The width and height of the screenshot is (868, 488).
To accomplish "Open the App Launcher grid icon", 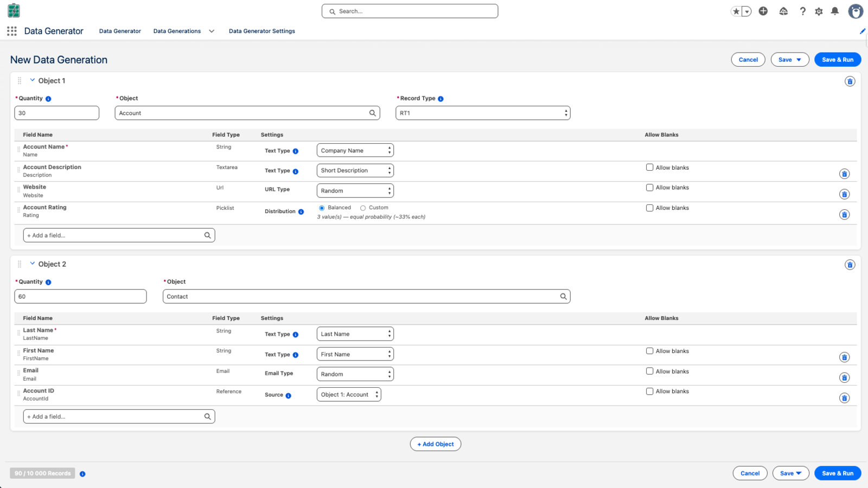I will 12,31.
